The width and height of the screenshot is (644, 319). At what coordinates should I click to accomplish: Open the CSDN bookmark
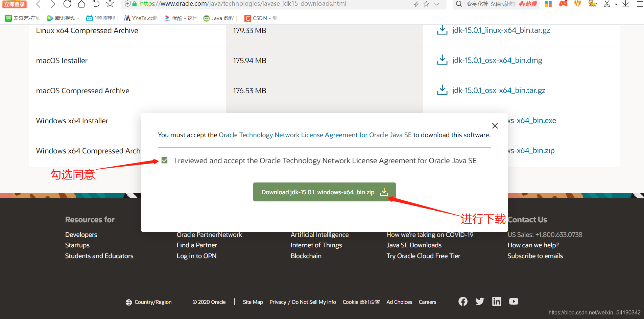(261, 18)
